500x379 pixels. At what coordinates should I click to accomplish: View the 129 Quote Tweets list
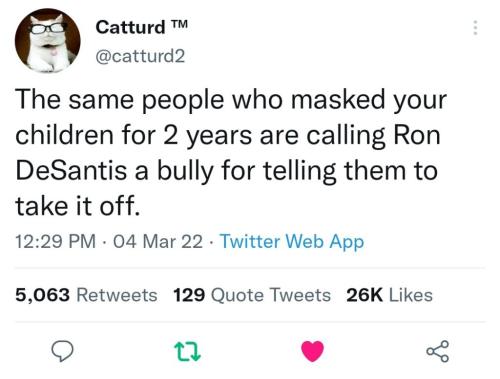pos(252,295)
